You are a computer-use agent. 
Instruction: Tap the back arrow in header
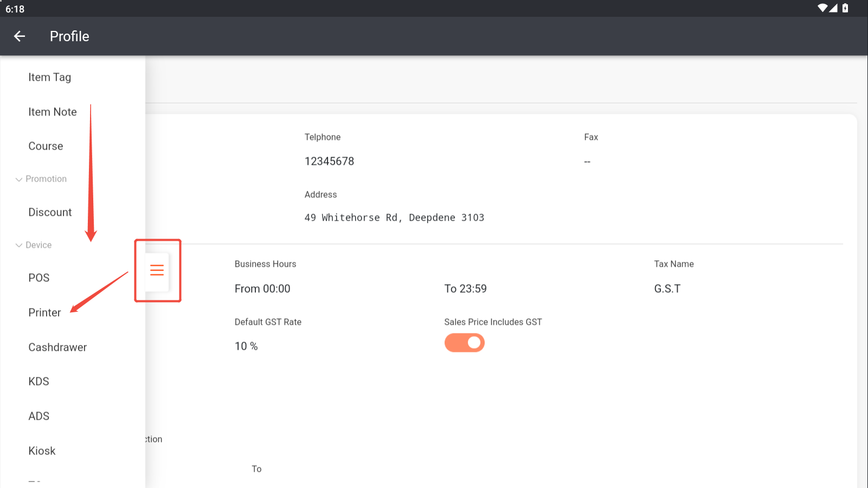[20, 36]
